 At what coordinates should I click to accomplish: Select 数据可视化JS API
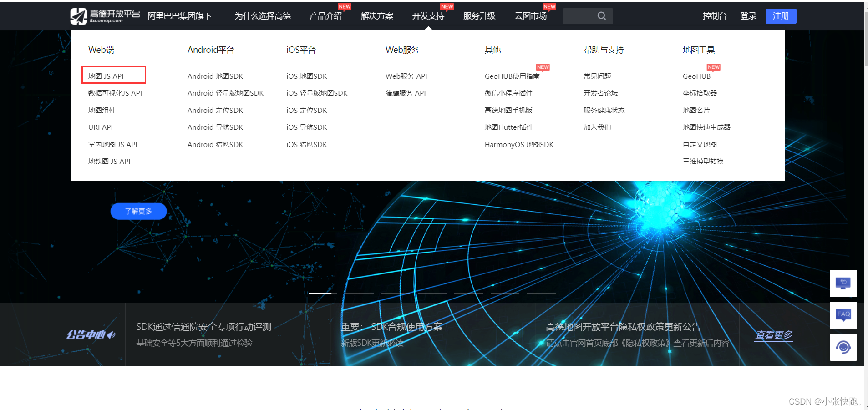click(115, 93)
